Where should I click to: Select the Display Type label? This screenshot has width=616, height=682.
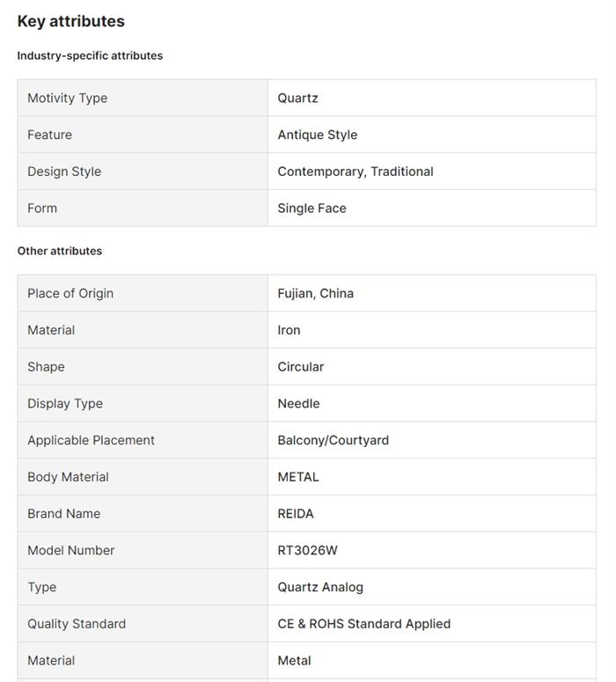coord(65,404)
